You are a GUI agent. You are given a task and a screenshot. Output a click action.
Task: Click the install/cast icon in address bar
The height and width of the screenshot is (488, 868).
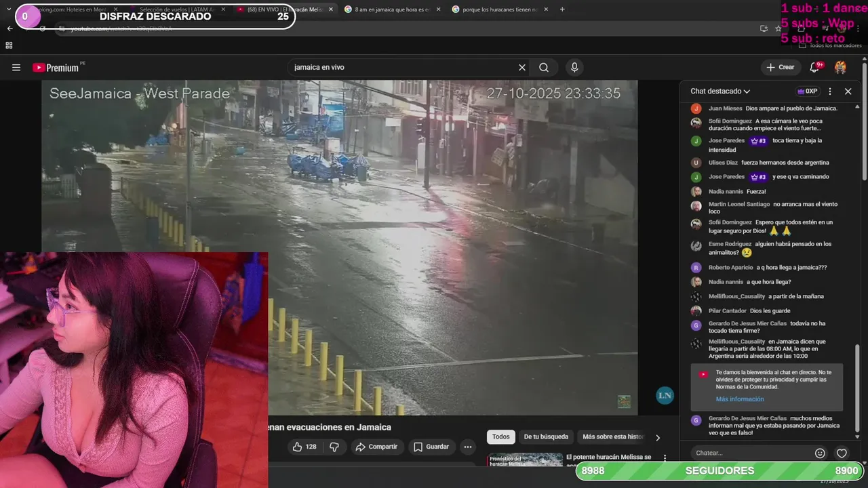pos(764,28)
